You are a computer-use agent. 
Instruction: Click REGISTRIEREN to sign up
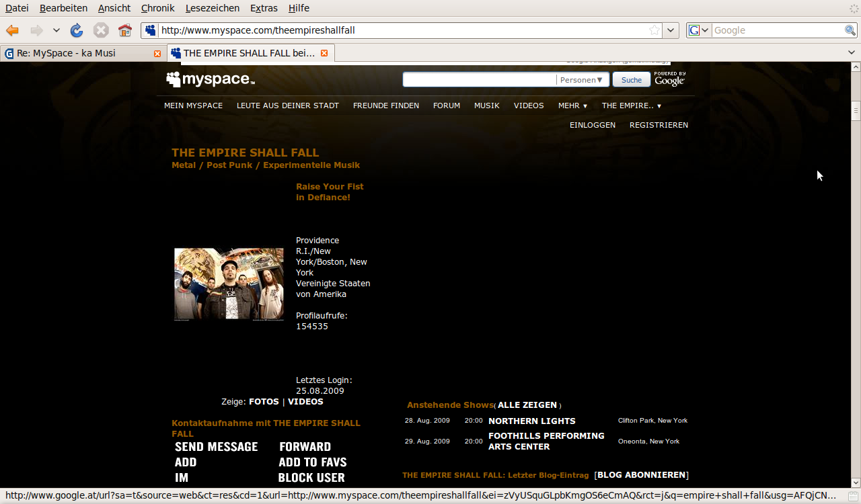659,125
